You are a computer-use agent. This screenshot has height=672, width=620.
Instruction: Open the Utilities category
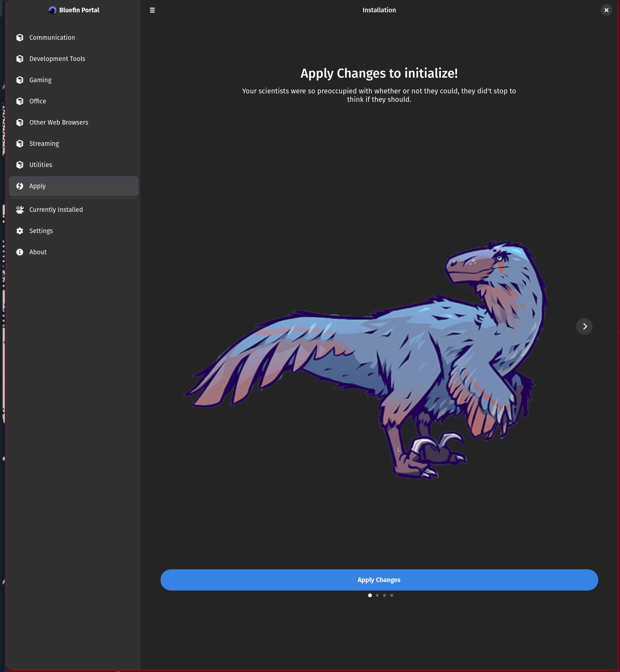pos(40,165)
